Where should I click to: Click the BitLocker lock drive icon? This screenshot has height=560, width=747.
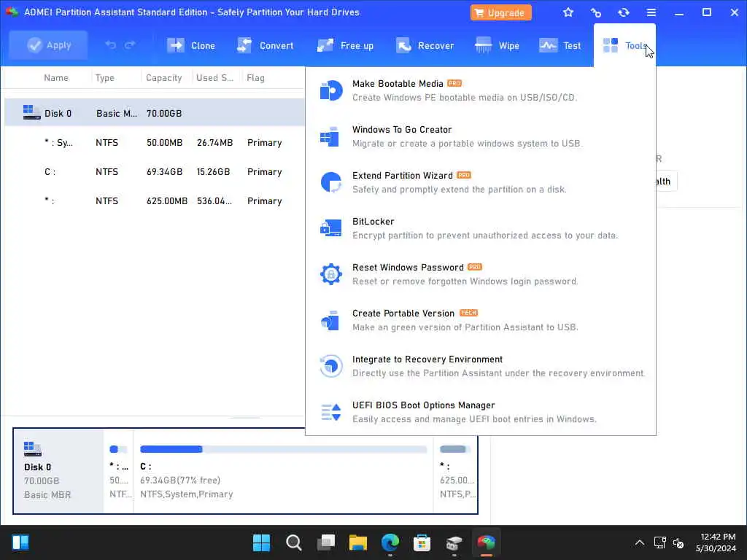click(330, 228)
